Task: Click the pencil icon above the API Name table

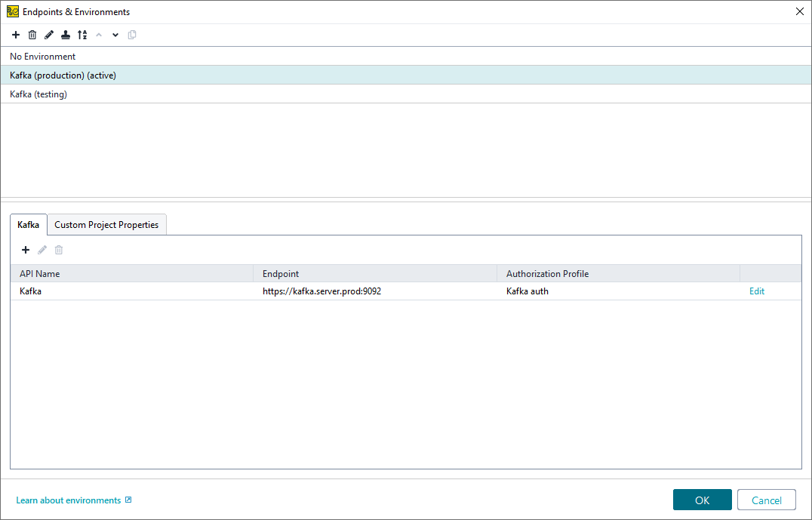Action: coord(42,250)
